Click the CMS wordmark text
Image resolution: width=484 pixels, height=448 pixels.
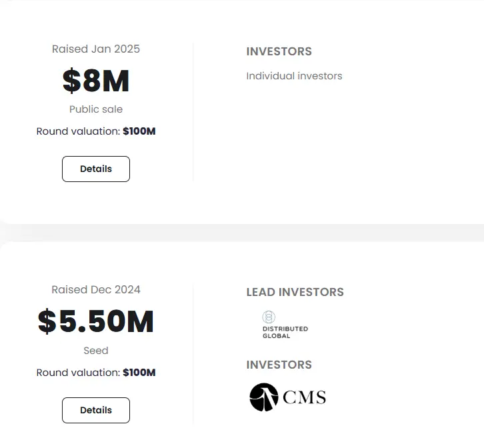tap(304, 398)
